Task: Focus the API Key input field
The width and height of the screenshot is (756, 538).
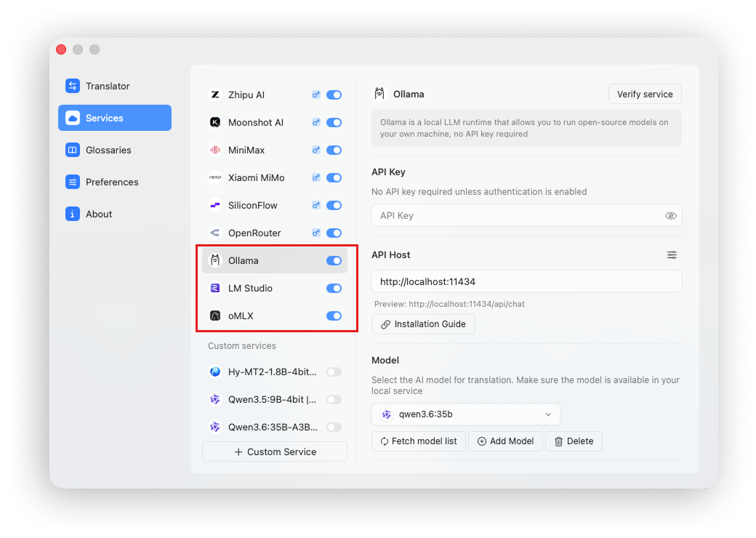Action: [526, 215]
